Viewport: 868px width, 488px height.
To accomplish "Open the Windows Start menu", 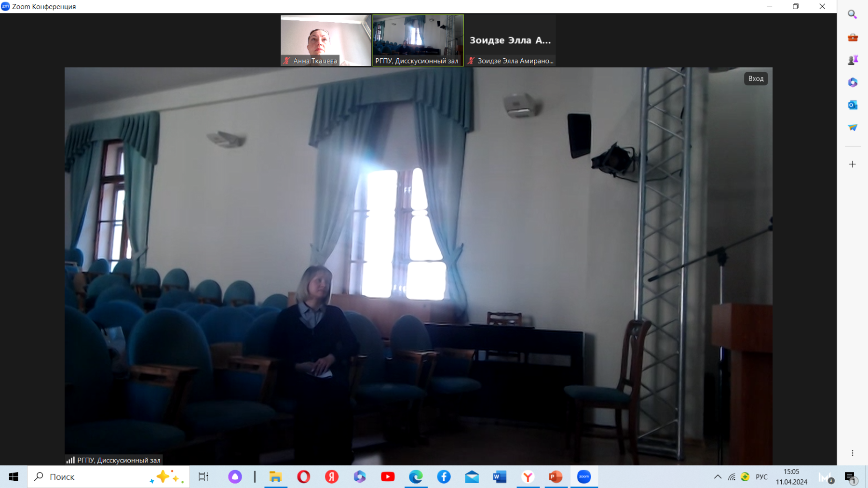I will coord(14,477).
